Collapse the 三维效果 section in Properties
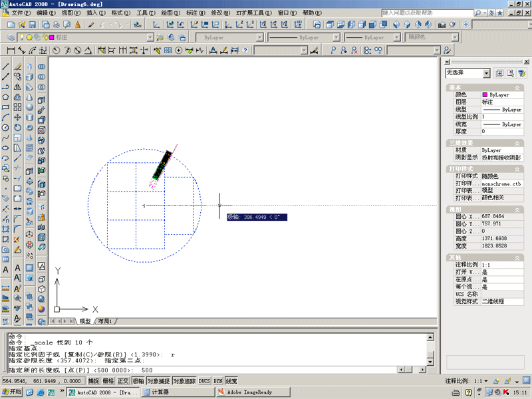The image size is (532, 399). (x=517, y=143)
